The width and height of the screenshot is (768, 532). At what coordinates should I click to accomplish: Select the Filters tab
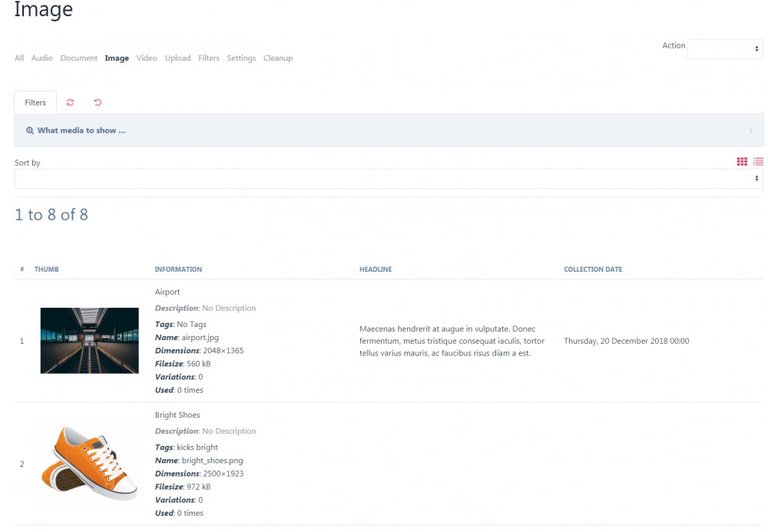(35, 102)
